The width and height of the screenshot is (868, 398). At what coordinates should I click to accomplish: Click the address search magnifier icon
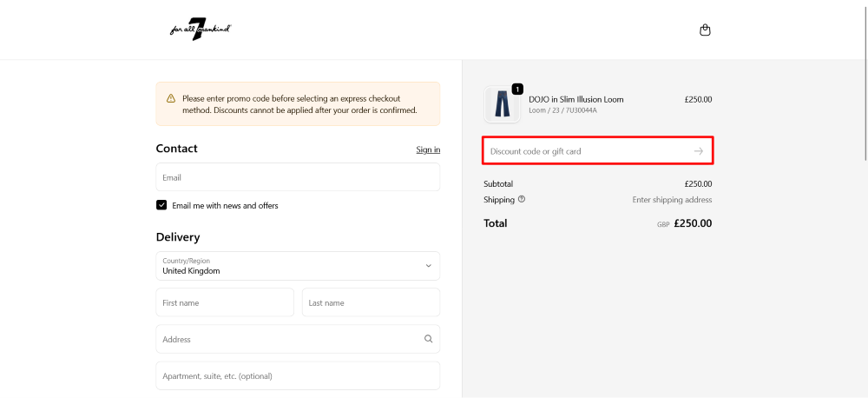pos(429,339)
